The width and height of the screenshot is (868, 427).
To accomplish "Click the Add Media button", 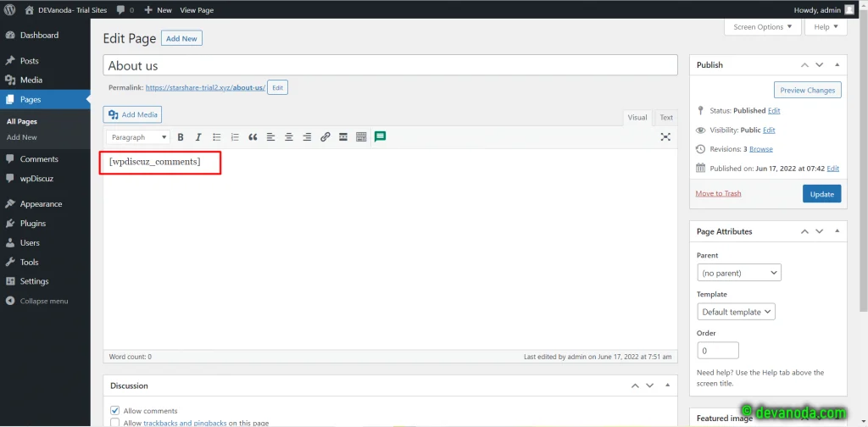I will click(x=132, y=114).
